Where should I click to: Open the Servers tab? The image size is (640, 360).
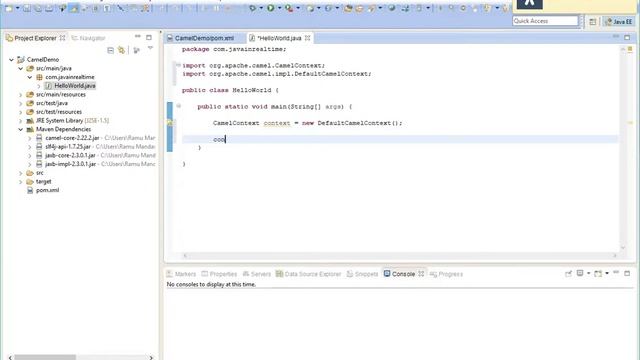click(257, 274)
